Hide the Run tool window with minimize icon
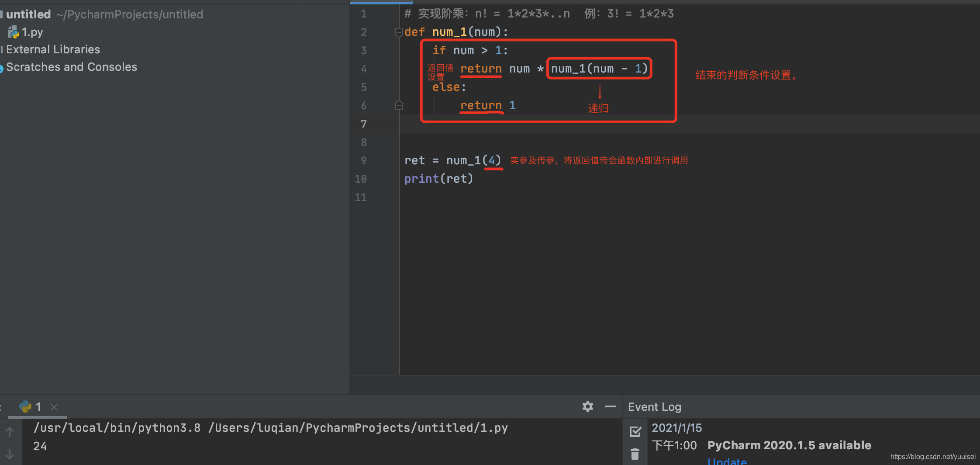980x465 pixels. coord(611,406)
